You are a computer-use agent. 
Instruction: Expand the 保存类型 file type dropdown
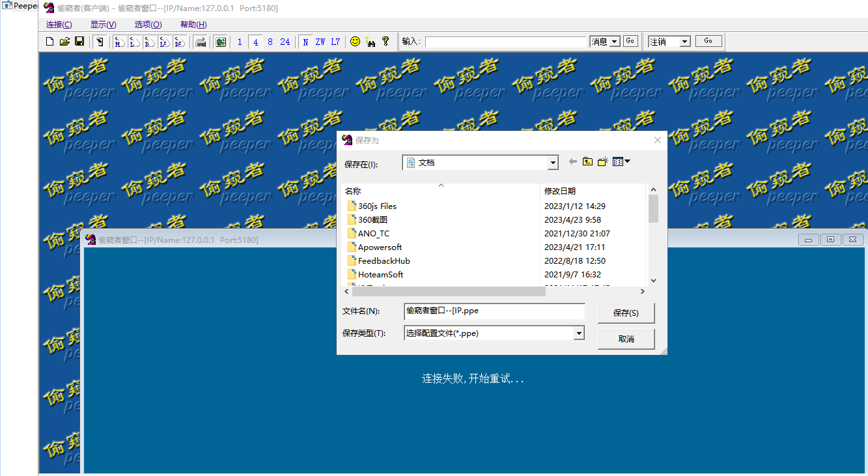point(579,333)
